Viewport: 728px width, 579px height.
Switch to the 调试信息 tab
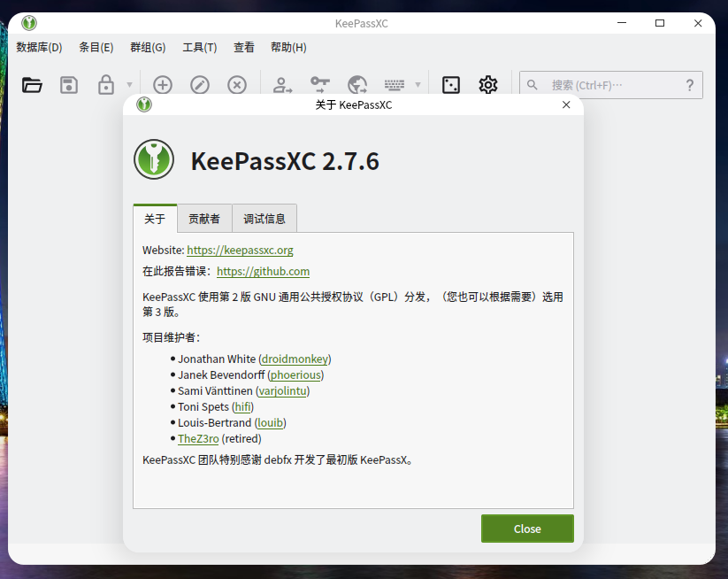click(x=264, y=219)
